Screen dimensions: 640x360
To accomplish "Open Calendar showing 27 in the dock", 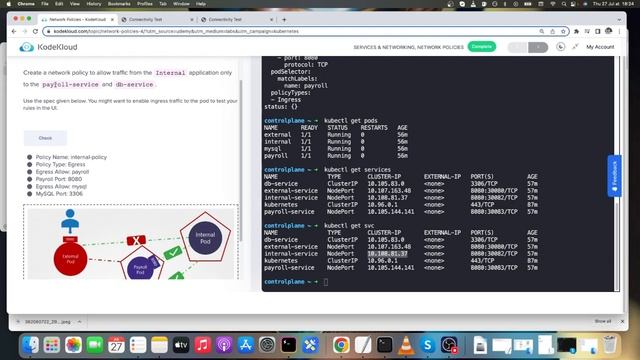I will click(116, 345).
